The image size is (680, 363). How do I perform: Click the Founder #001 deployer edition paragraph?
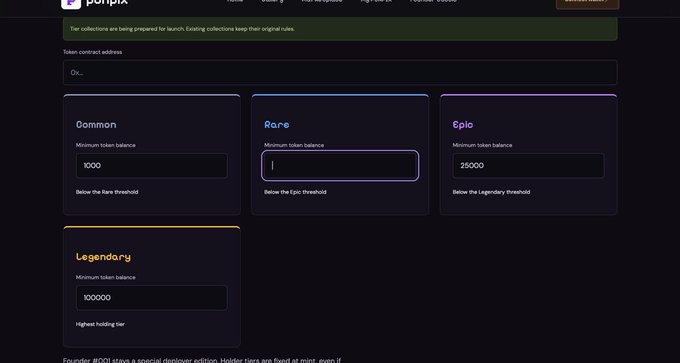pos(202,360)
